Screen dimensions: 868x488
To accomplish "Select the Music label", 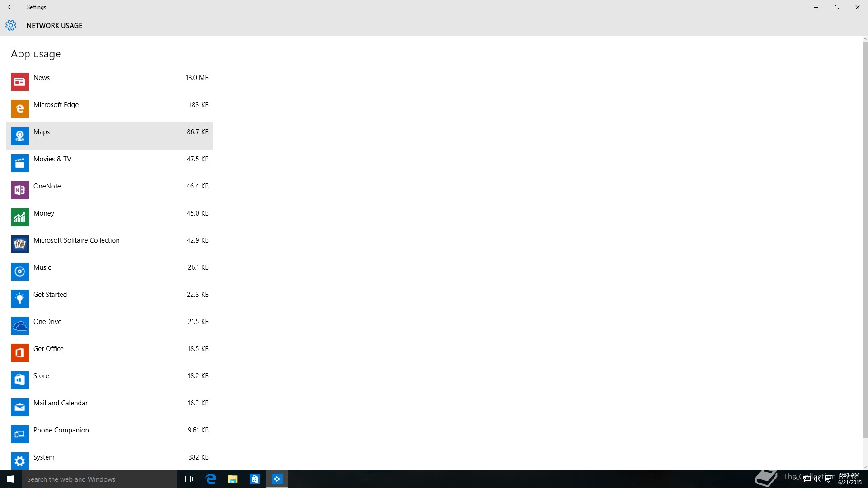I will tap(42, 267).
